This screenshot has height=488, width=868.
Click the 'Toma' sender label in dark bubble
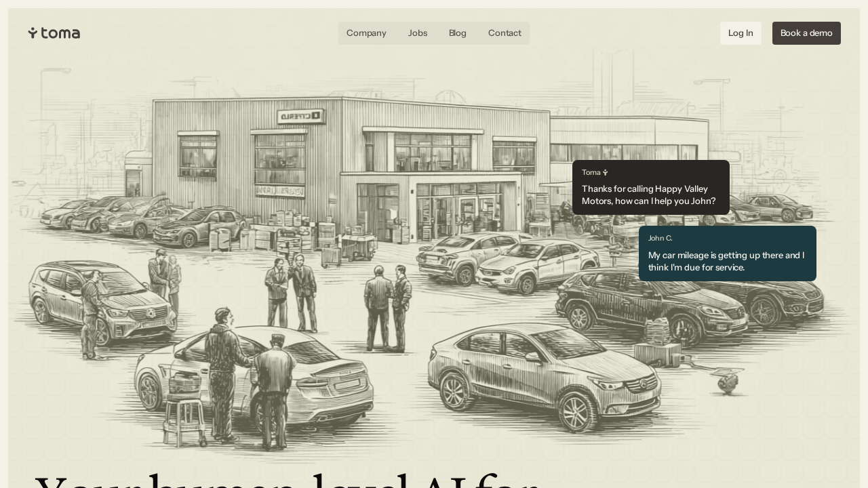(591, 173)
